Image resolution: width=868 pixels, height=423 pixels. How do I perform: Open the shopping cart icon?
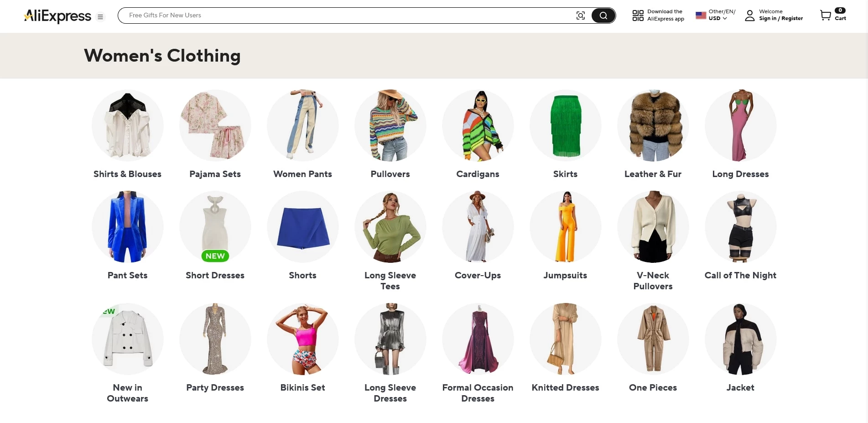pos(825,16)
